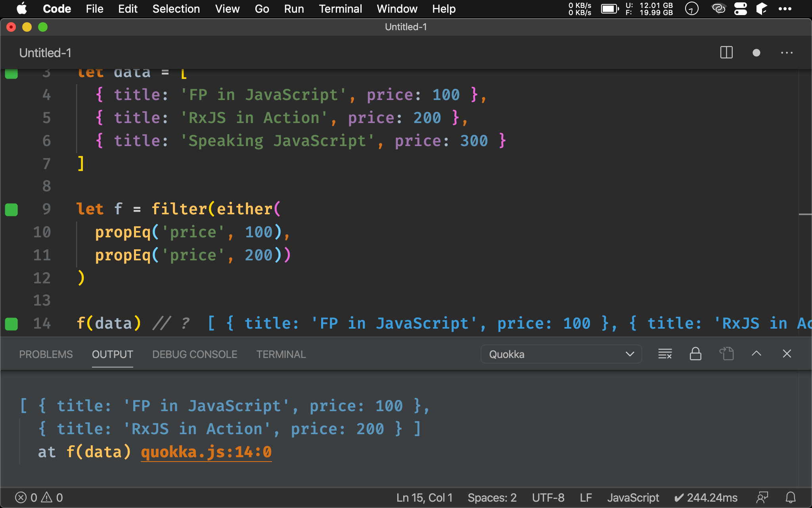The width and height of the screenshot is (812, 508).
Task: Click the inline Quokka result on line 14
Action: (509, 323)
